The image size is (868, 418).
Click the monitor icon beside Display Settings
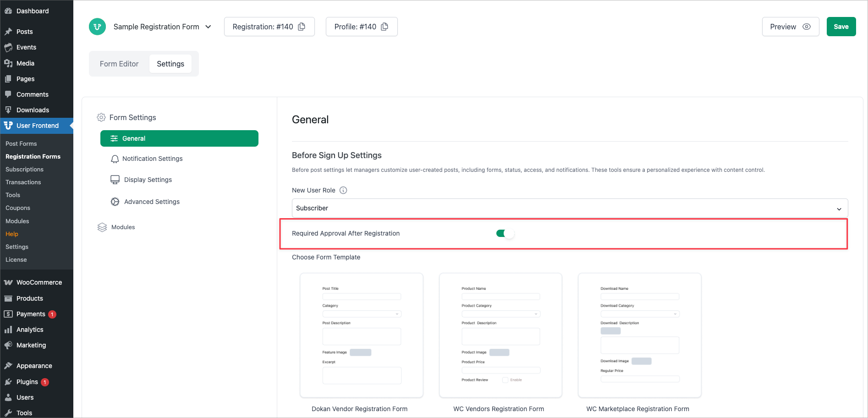click(115, 179)
